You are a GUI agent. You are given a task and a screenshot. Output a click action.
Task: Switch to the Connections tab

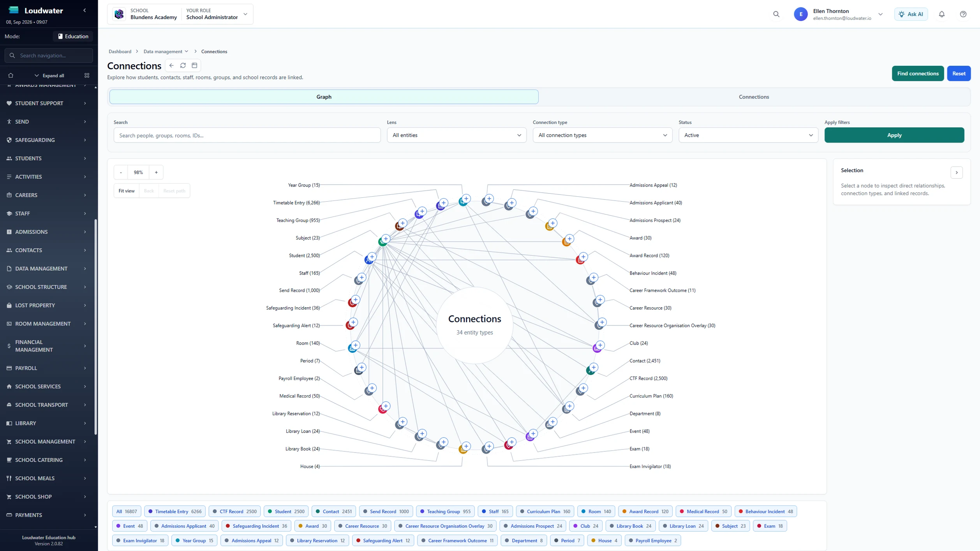[754, 97]
